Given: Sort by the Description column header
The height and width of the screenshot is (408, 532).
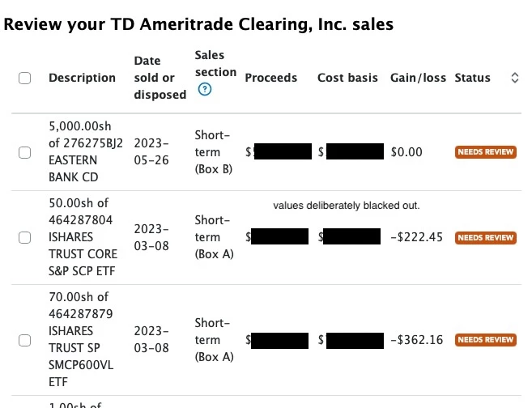Looking at the screenshot, I should click(82, 78).
